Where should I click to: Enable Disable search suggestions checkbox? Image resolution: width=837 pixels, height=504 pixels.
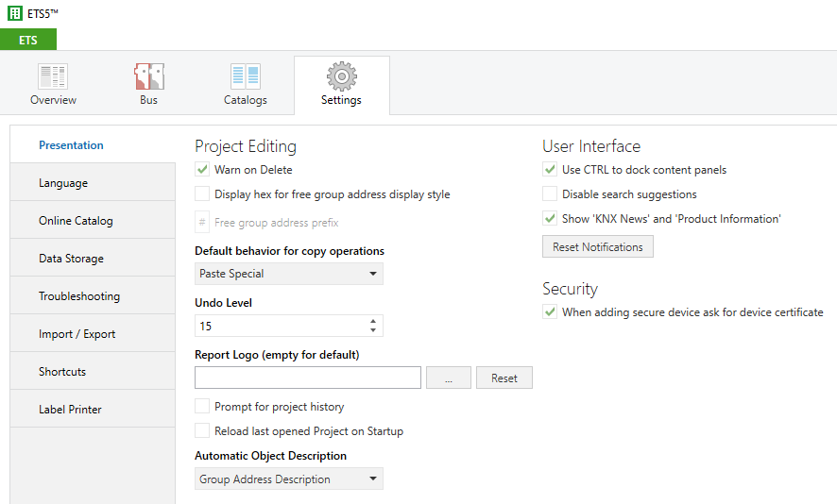(x=550, y=193)
